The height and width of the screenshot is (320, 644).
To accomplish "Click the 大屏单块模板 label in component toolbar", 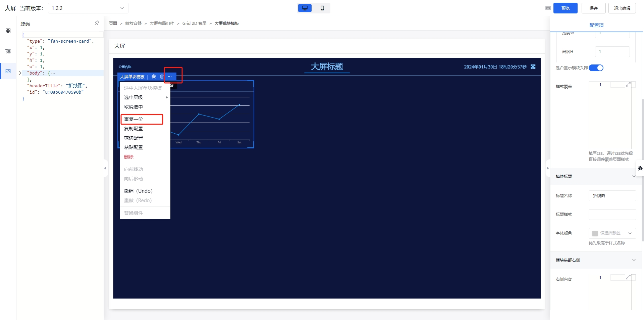I will tap(132, 77).
